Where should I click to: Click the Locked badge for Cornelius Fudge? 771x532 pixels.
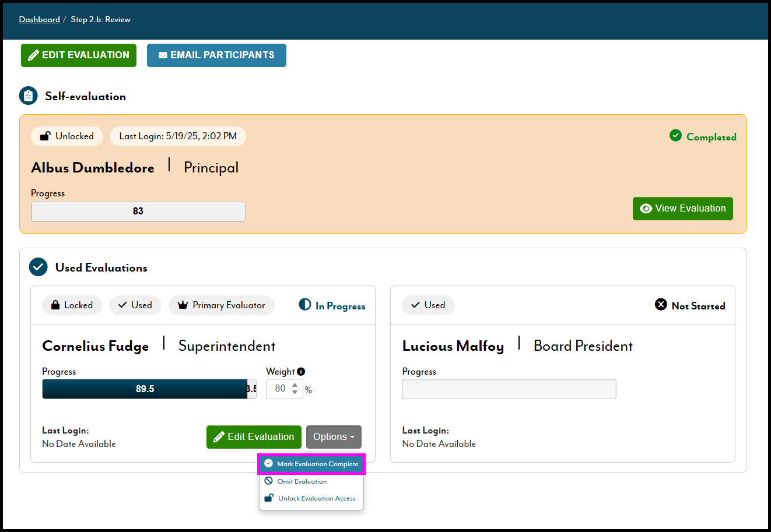tap(72, 305)
